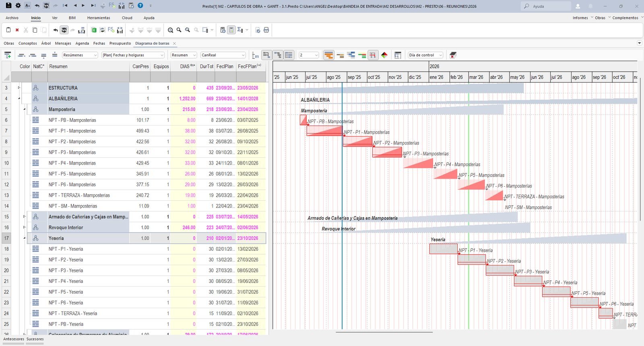Click the undo arrow in the main toolbar

[55, 30]
